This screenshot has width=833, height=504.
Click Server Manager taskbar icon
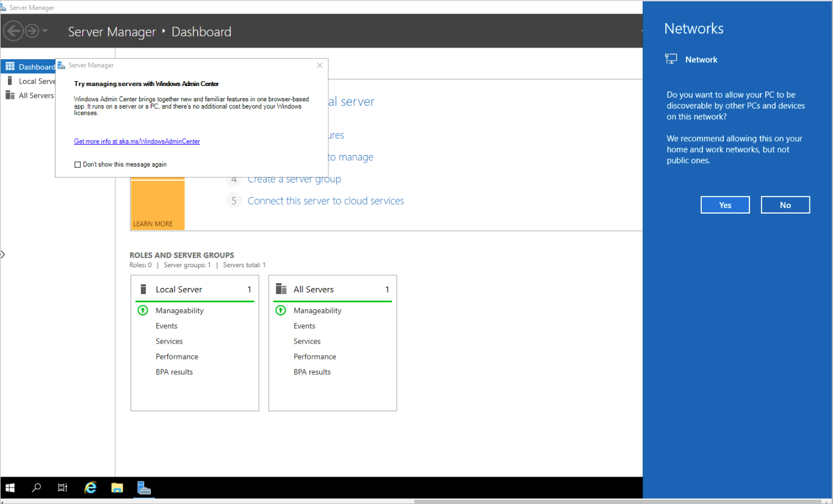point(144,488)
